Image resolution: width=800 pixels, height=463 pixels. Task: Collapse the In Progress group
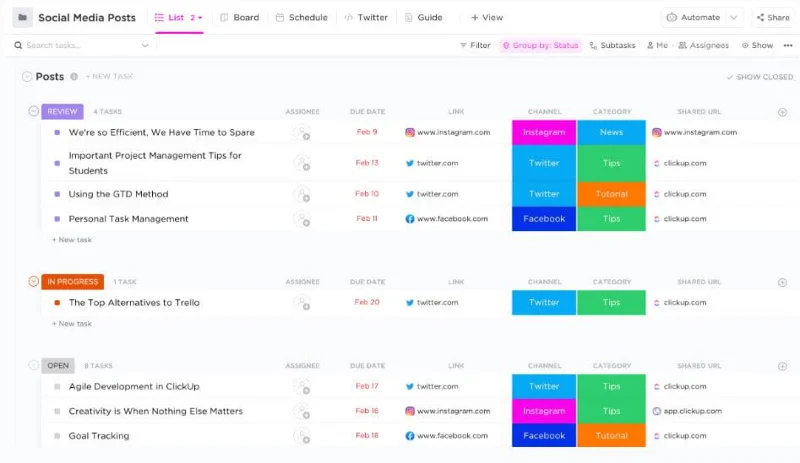(34, 281)
